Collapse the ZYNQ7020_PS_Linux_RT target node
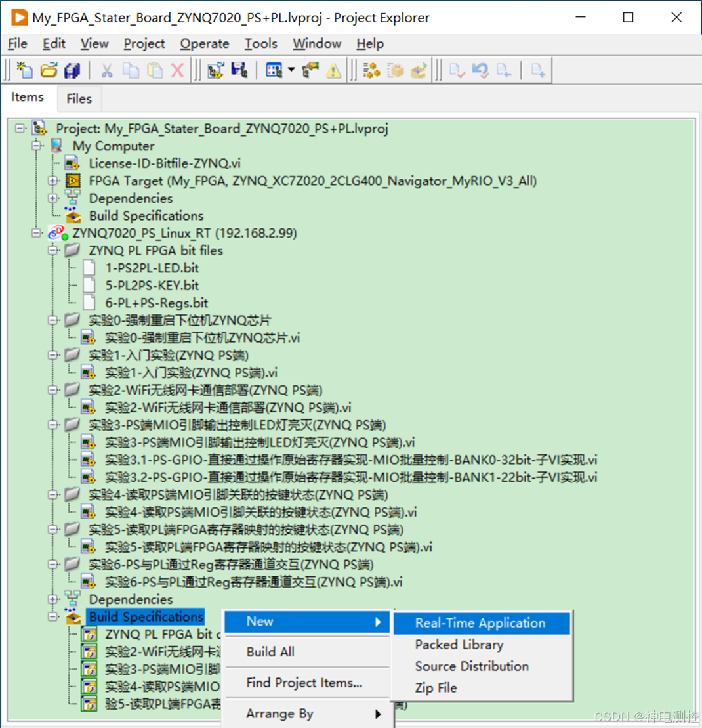The height and width of the screenshot is (728, 702). pyautogui.click(x=37, y=233)
